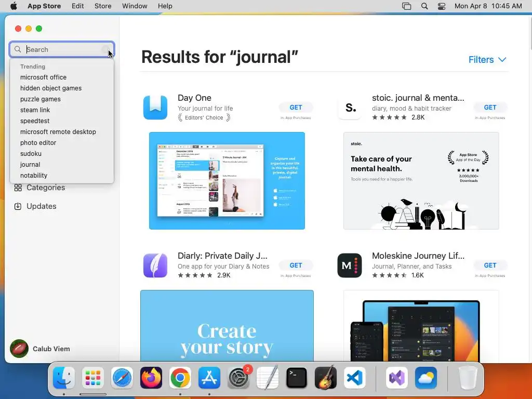Click the search magnifier icon in sidebar
The height and width of the screenshot is (399, 532).
[x=18, y=49]
